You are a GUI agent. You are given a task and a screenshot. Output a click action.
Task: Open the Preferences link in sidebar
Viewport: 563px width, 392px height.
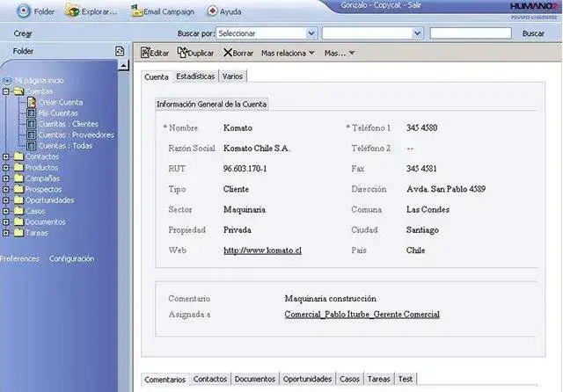19,258
